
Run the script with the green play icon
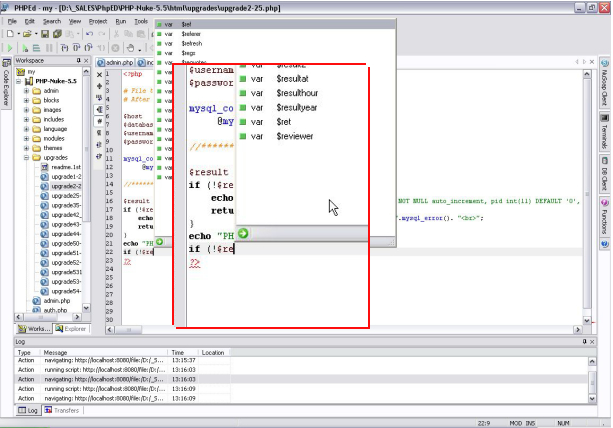[10, 48]
